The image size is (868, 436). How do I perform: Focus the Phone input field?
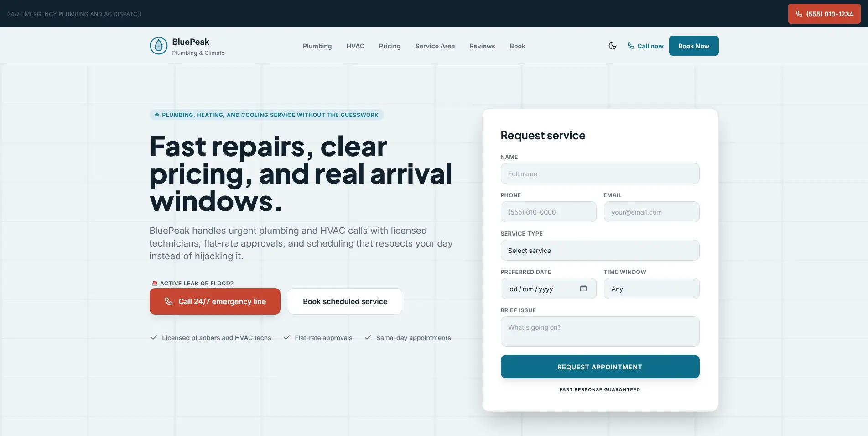(548, 212)
